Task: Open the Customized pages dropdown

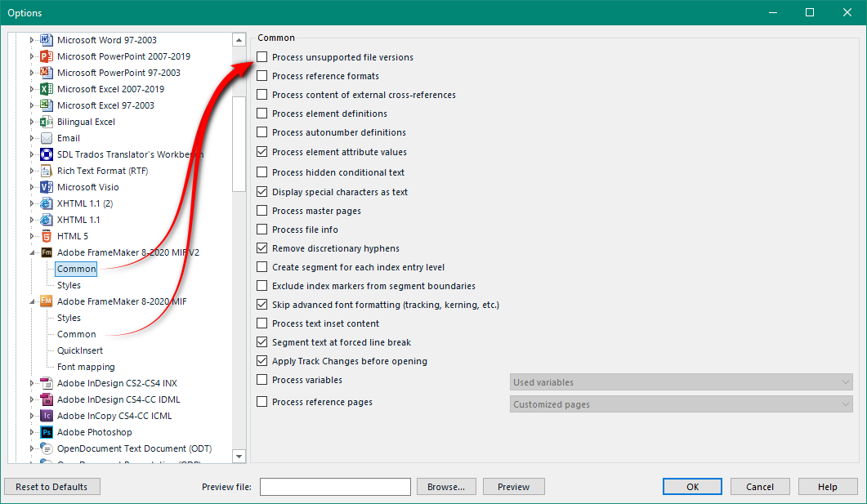Action: point(682,404)
